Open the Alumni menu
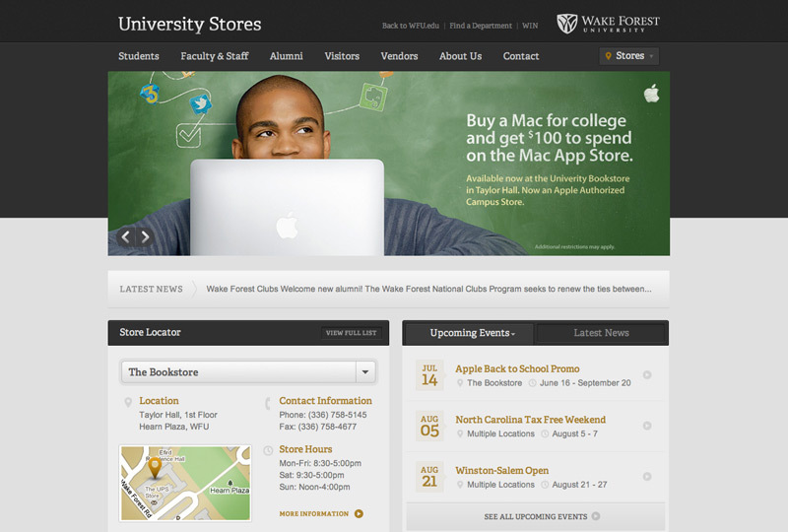 click(286, 56)
